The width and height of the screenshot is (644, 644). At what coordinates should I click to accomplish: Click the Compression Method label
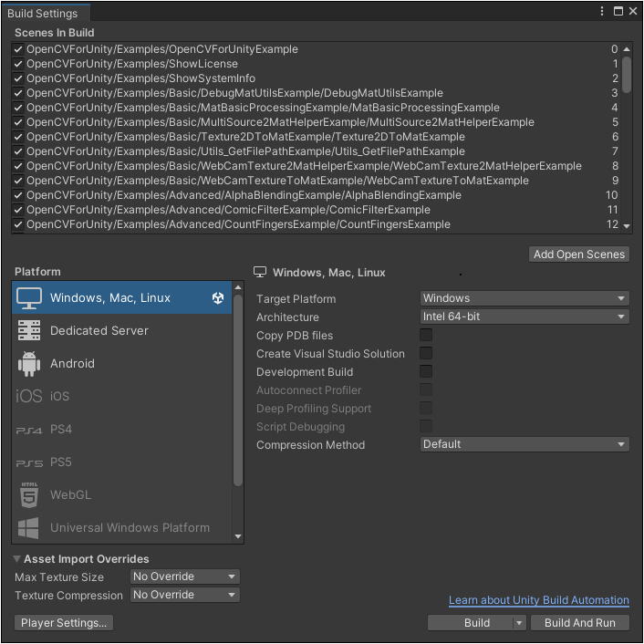[x=310, y=445]
